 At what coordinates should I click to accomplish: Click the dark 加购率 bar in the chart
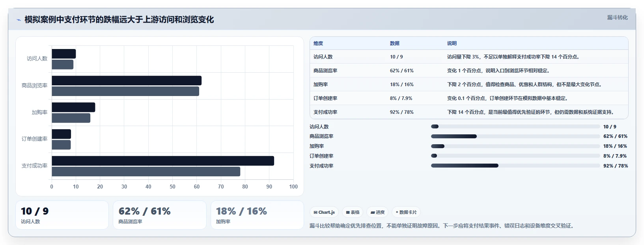73,107
